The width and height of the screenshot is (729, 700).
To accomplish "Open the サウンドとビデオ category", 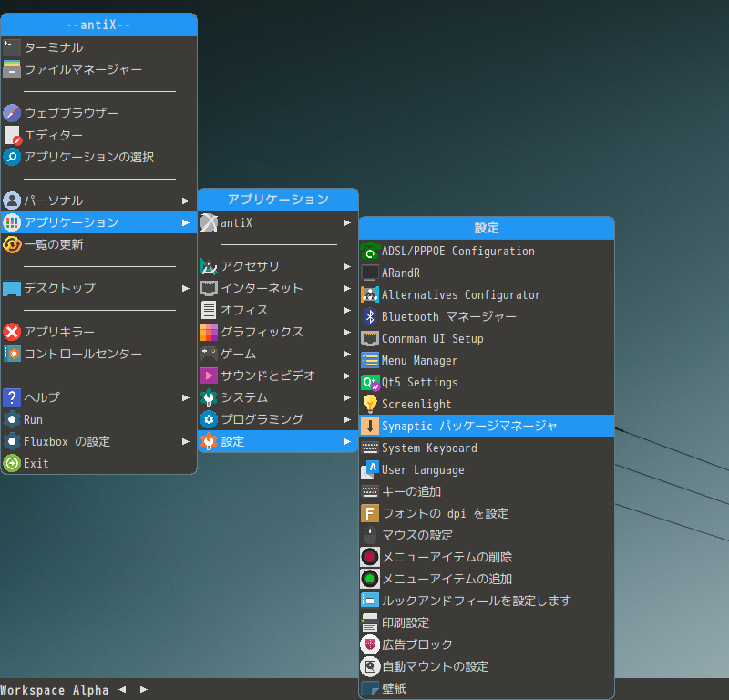I will coord(278,376).
